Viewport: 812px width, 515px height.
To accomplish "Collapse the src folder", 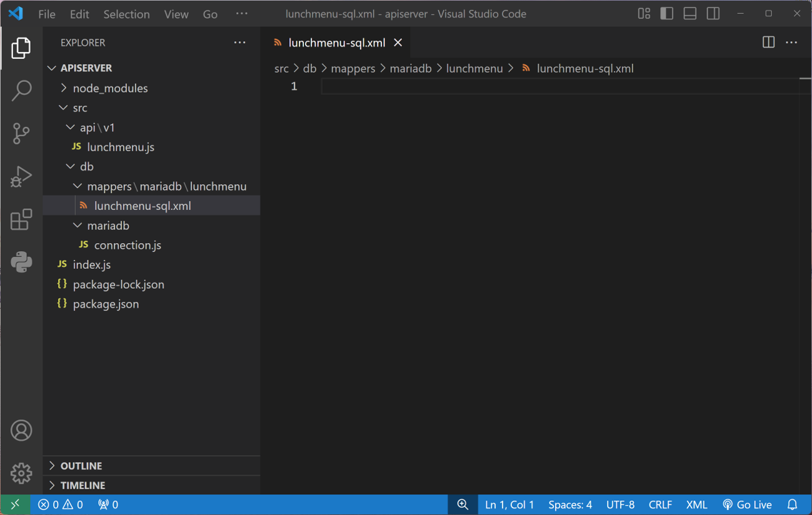I will (152, 107).
